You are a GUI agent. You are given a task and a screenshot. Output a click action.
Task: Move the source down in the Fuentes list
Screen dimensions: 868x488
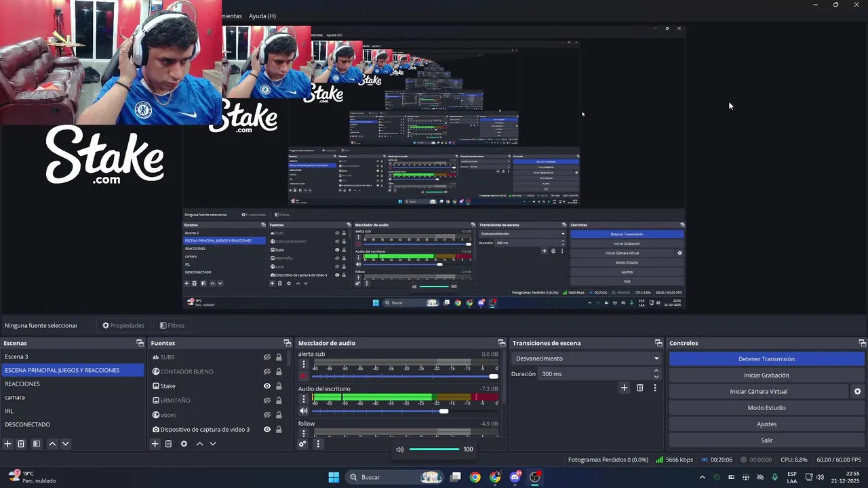[x=212, y=444]
